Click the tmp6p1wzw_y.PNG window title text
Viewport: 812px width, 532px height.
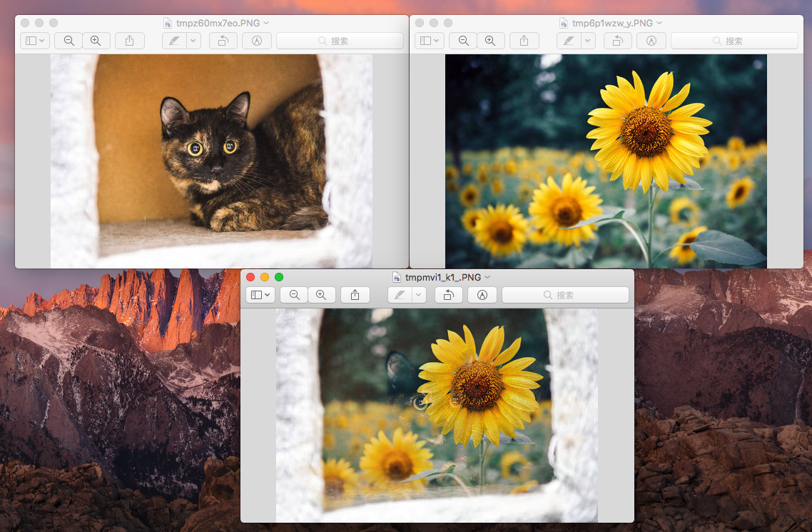tap(612, 23)
